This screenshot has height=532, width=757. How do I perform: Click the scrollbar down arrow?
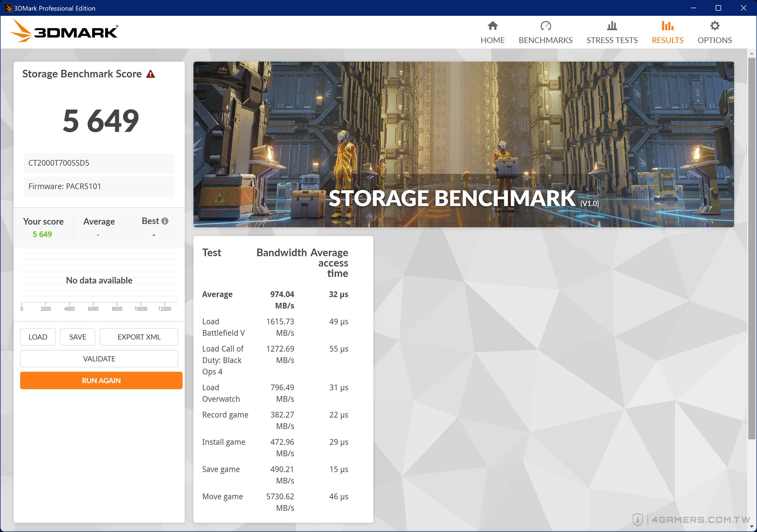pos(751,527)
